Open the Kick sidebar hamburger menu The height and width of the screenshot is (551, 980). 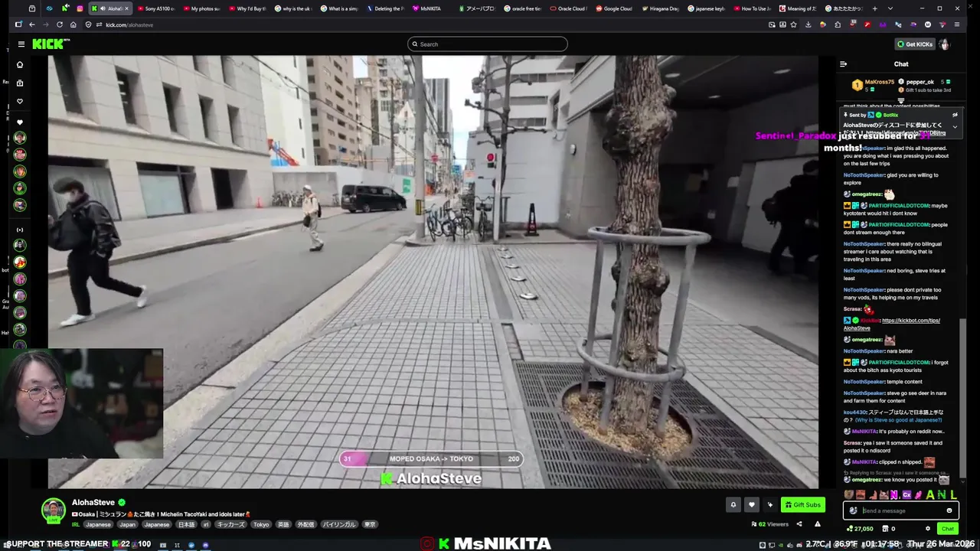coord(21,44)
